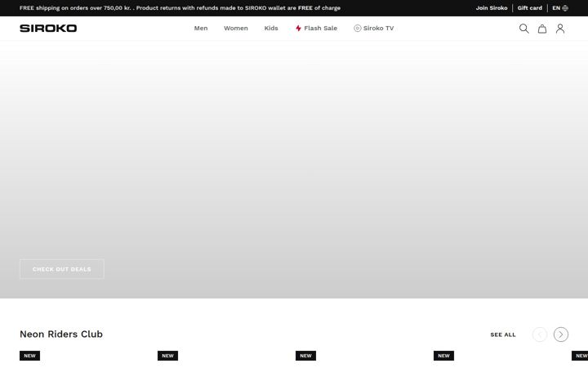Open the shopping bag cart icon

tap(542, 29)
